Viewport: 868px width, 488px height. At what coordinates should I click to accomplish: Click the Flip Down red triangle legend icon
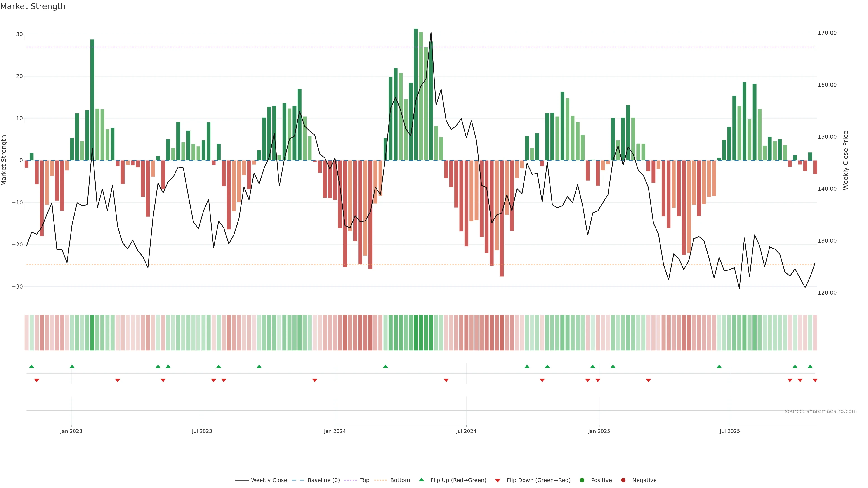pos(497,481)
